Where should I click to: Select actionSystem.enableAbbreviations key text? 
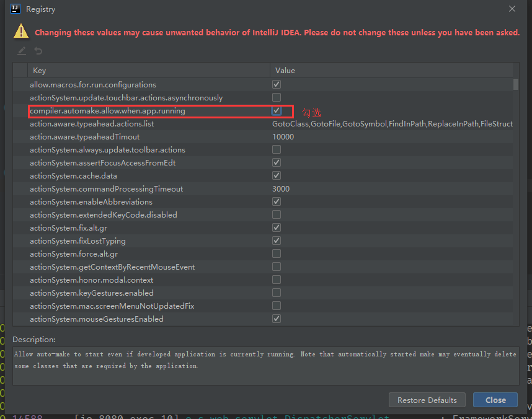[91, 202]
